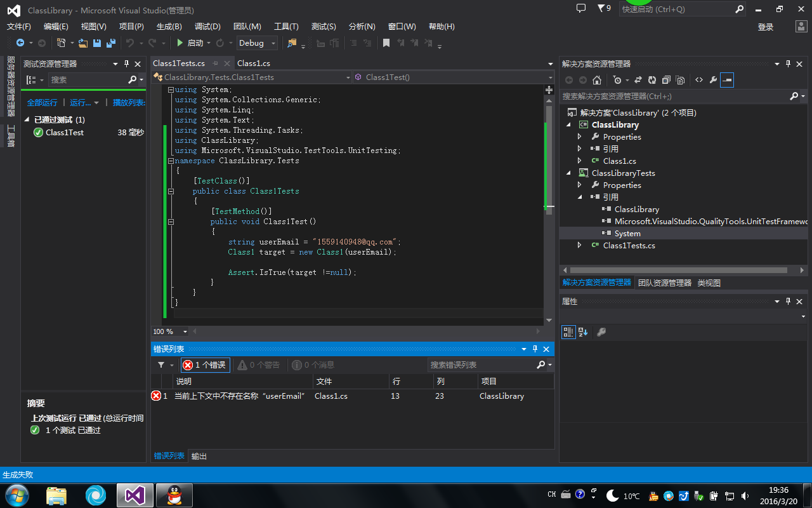Click the Quick Launch search box
The width and height of the screenshot is (812, 508).
(678, 10)
